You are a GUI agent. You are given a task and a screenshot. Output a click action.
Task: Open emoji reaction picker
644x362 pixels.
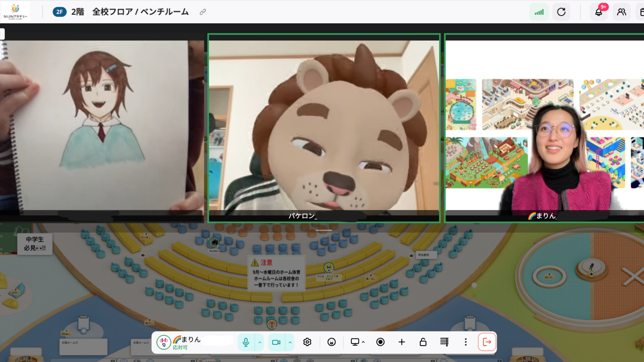(331, 342)
